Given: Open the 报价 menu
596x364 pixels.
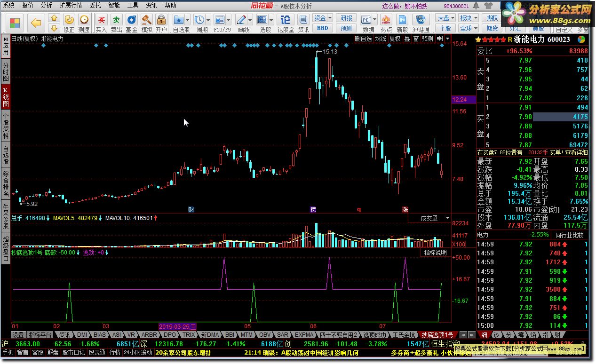Looking at the screenshot, I should pos(28,6).
